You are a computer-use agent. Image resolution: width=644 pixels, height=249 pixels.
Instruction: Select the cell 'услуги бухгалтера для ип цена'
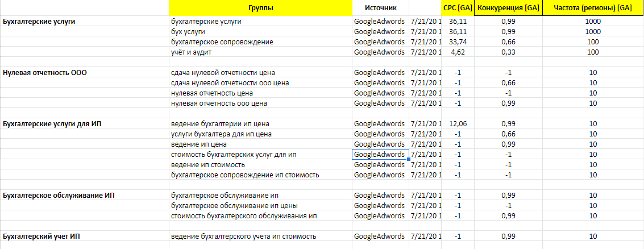pos(260,134)
